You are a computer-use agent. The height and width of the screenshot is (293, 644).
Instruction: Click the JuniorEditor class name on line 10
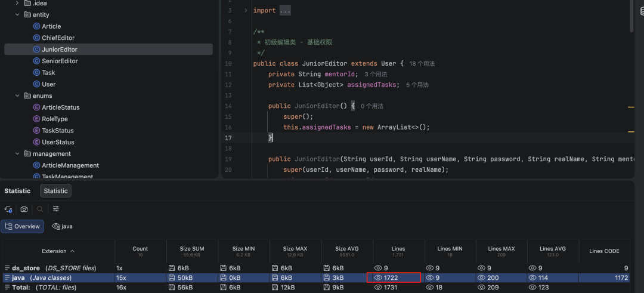click(x=324, y=64)
